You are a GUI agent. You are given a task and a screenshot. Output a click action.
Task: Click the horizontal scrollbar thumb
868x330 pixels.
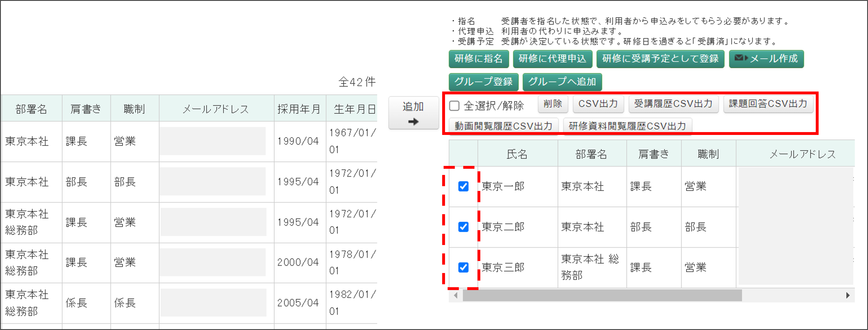pos(602,295)
